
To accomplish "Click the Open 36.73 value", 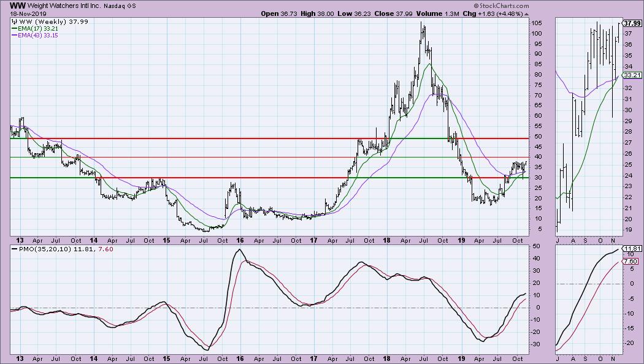I will [279, 13].
